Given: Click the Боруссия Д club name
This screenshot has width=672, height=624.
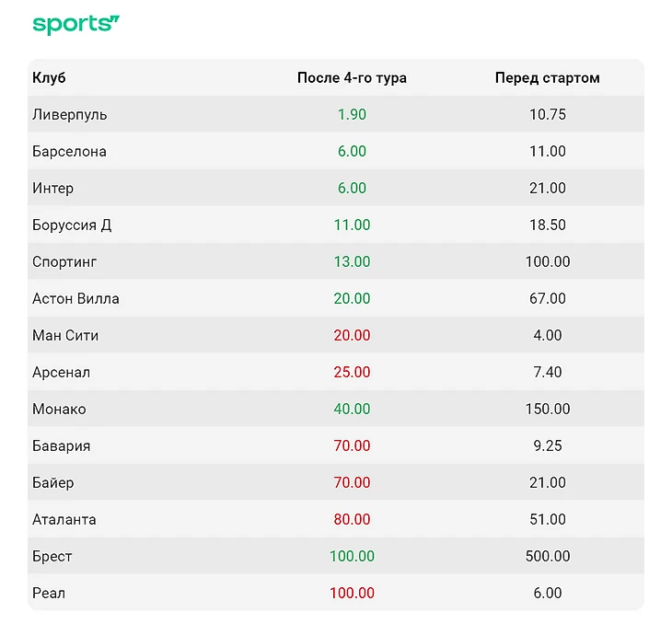Looking at the screenshot, I should pyautogui.click(x=72, y=225).
